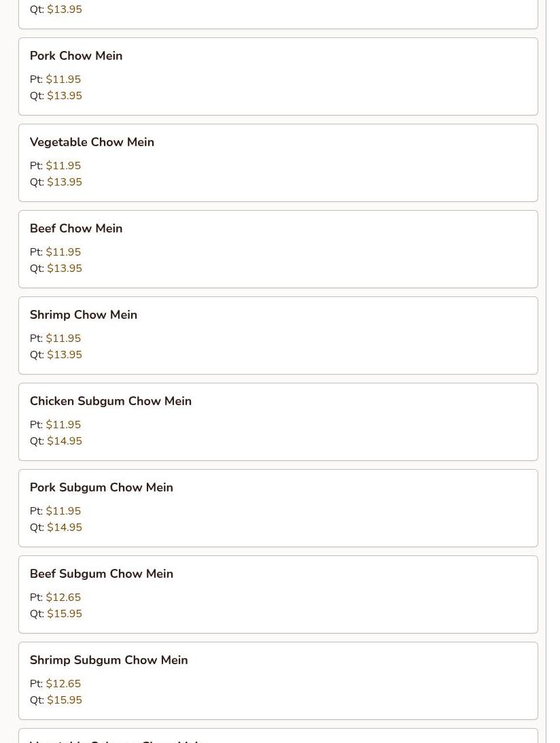The image size is (560, 743).
Task: Select the Pork Chow Mein item title
Action: pos(76,56)
